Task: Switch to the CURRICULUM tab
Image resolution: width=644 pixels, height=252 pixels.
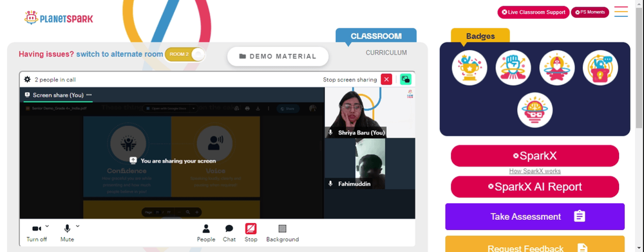Action: coord(386,53)
